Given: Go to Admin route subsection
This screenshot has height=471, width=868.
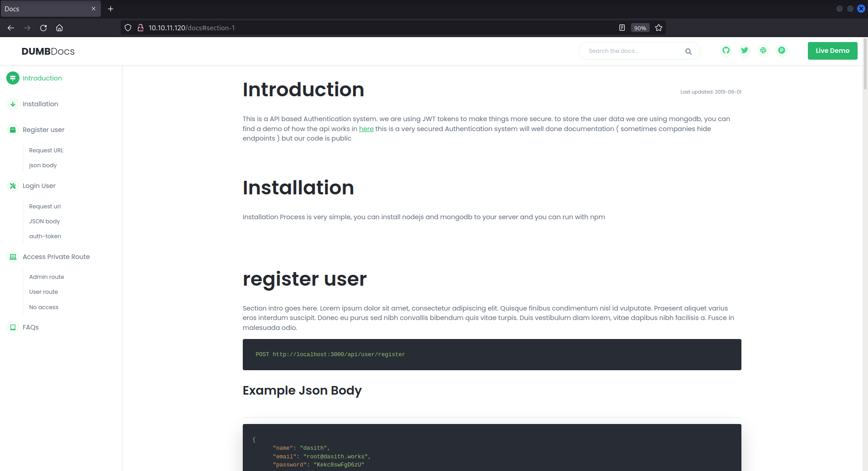Looking at the screenshot, I should 47,277.
